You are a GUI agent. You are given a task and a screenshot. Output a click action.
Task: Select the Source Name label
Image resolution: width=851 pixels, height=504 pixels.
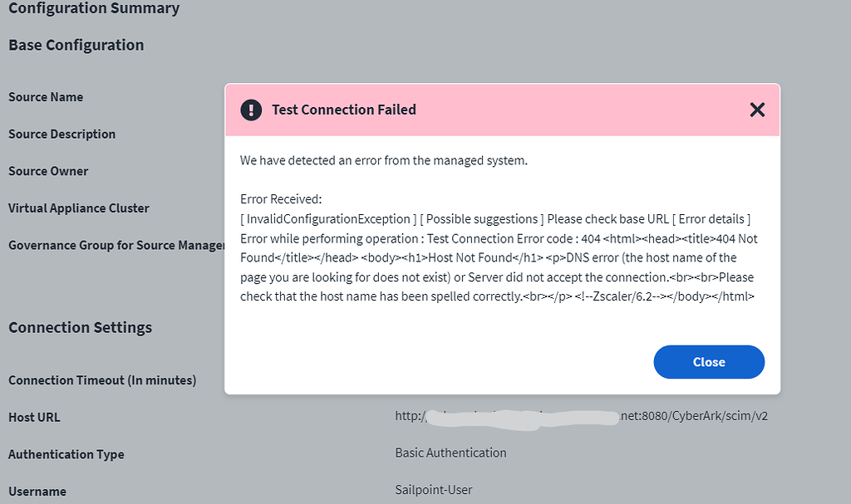pos(46,97)
